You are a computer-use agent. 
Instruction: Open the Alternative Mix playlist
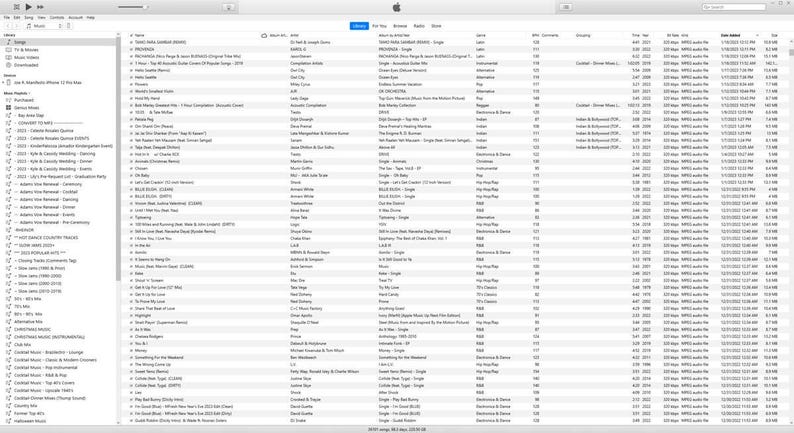(x=28, y=322)
